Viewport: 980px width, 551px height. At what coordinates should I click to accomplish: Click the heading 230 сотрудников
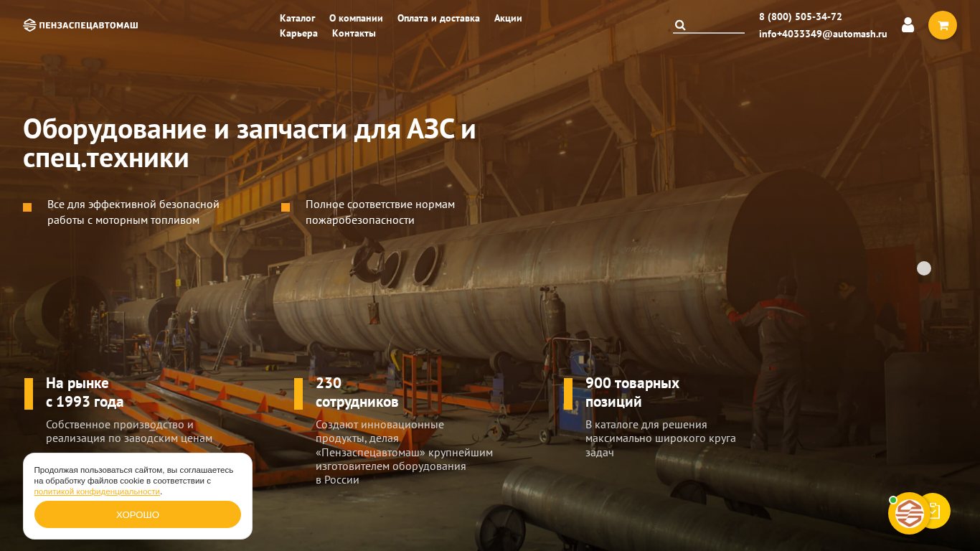click(357, 392)
